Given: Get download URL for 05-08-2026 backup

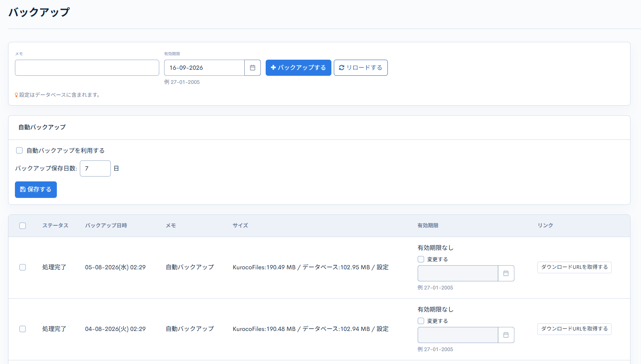Looking at the screenshot, I should (574, 267).
